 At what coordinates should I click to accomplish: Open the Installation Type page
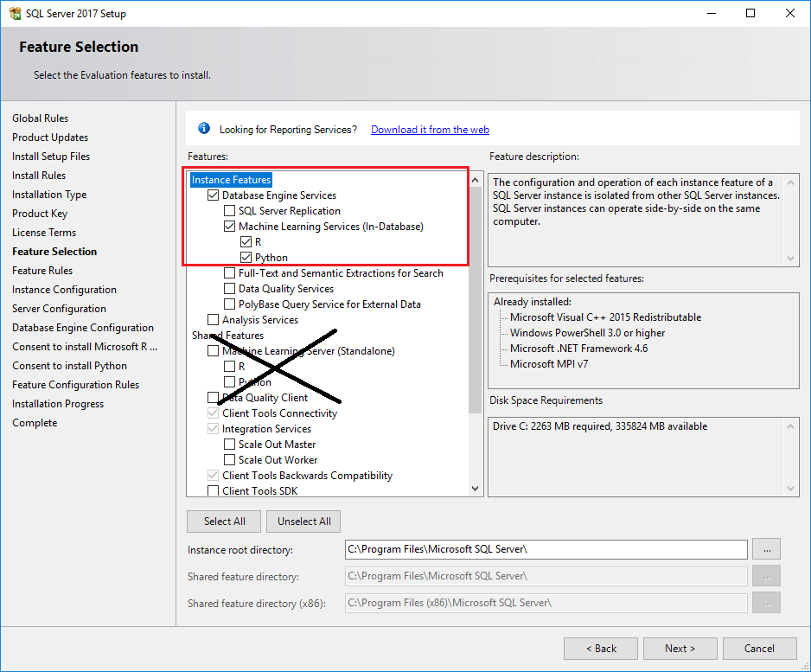pos(48,194)
